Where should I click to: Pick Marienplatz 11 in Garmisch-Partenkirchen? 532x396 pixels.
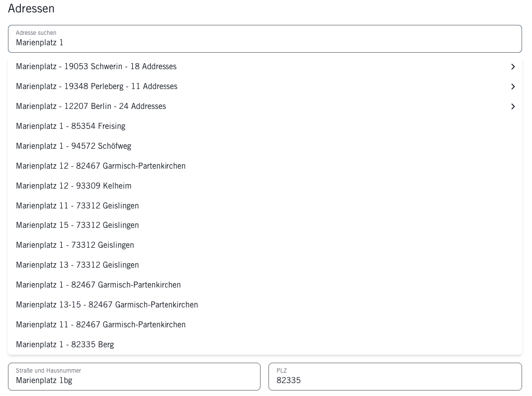coord(100,325)
